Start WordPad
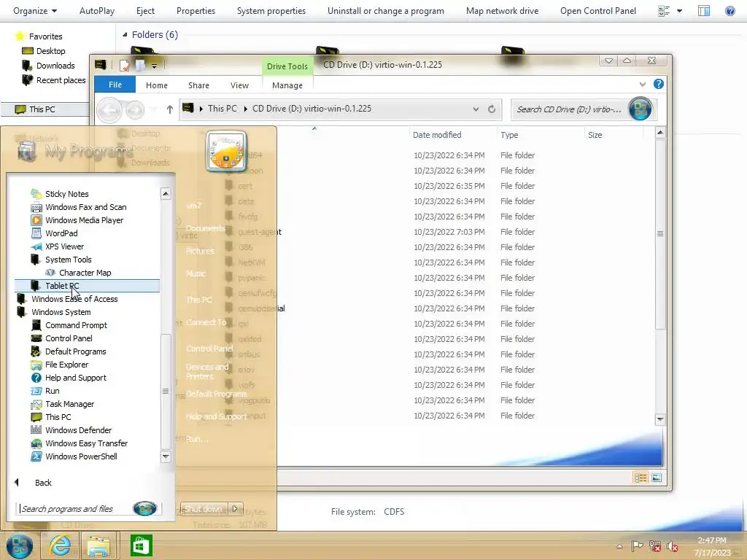The height and width of the screenshot is (560, 747). pyautogui.click(x=61, y=233)
